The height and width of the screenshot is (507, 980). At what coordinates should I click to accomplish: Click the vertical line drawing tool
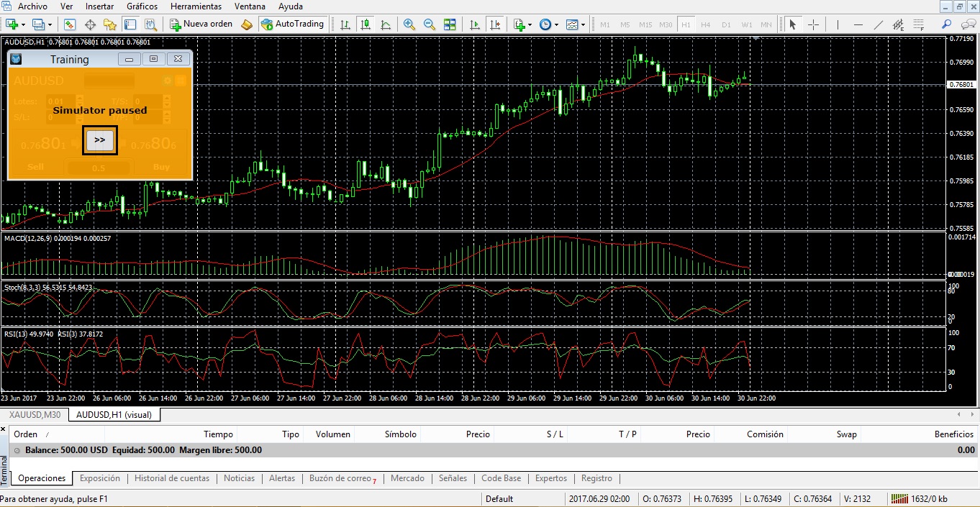838,24
